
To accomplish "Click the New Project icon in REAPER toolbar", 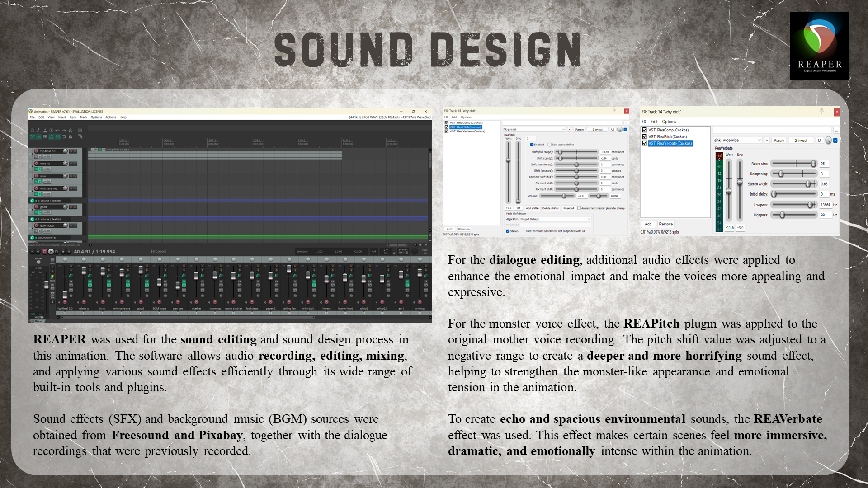I will pyautogui.click(x=33, y=130).
